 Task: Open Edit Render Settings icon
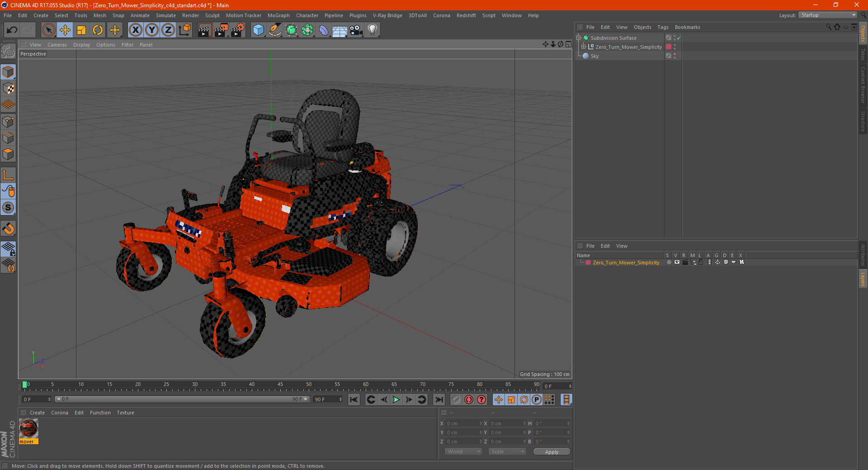click(x=238, y=30)
